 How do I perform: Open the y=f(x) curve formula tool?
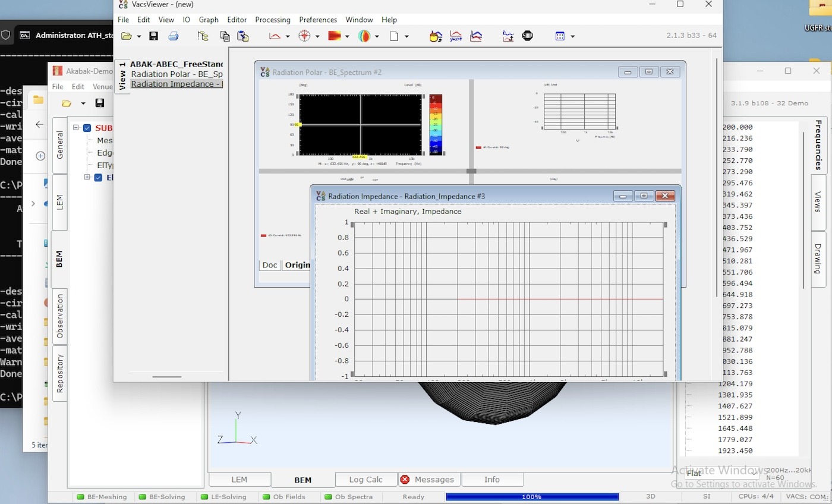(x=456, y=36)
